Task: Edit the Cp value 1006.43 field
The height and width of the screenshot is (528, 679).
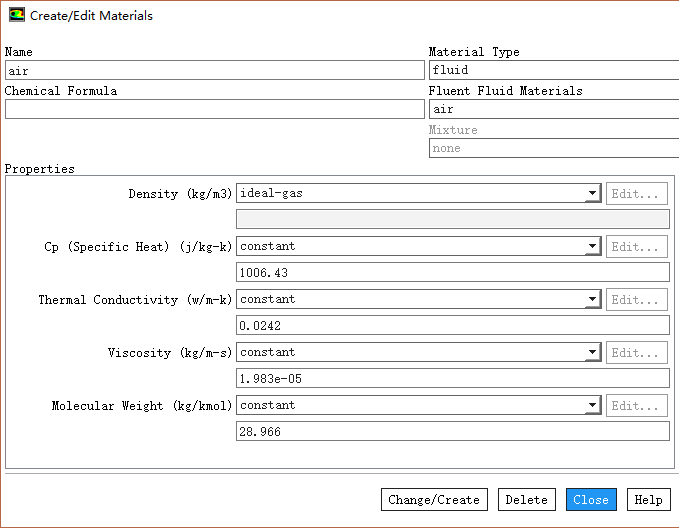Action: pyautogui.click(x=452, y=273)
